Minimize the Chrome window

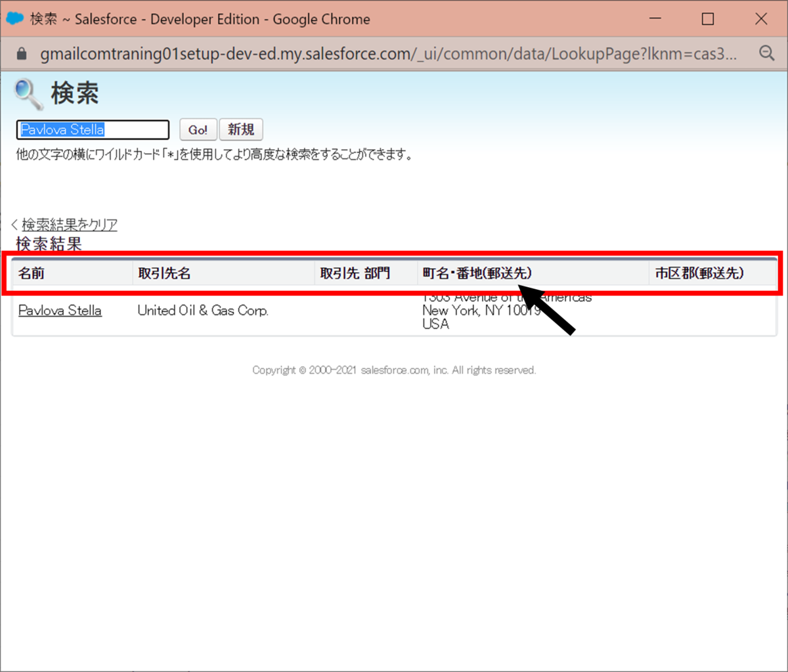click(x=655, y=18)
